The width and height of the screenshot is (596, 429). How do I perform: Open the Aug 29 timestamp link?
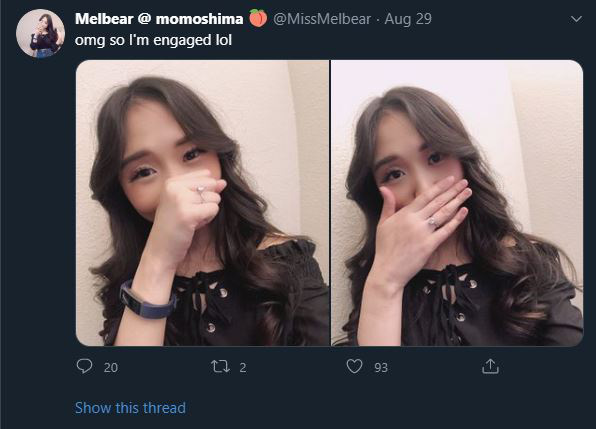coord(408,19)
